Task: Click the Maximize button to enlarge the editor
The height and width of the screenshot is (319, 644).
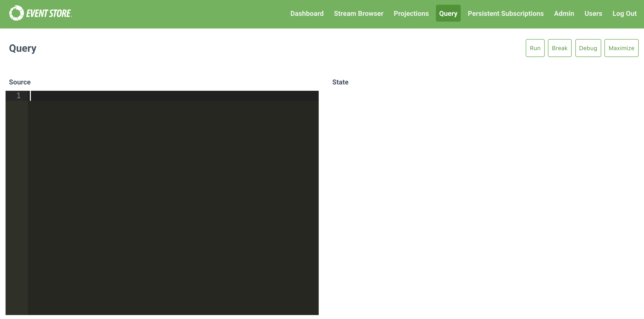Action: (622, 48)
